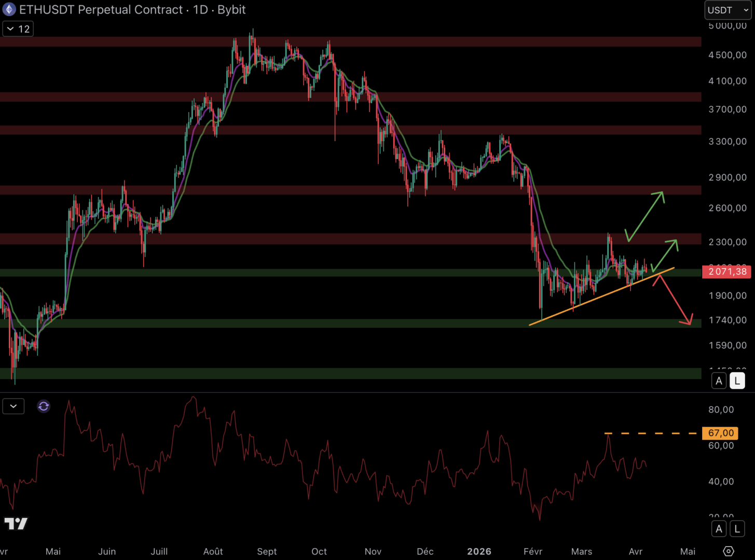Toggle log scale L on the price chart
This screenshot has height=560, width=755.
[737, 381]
